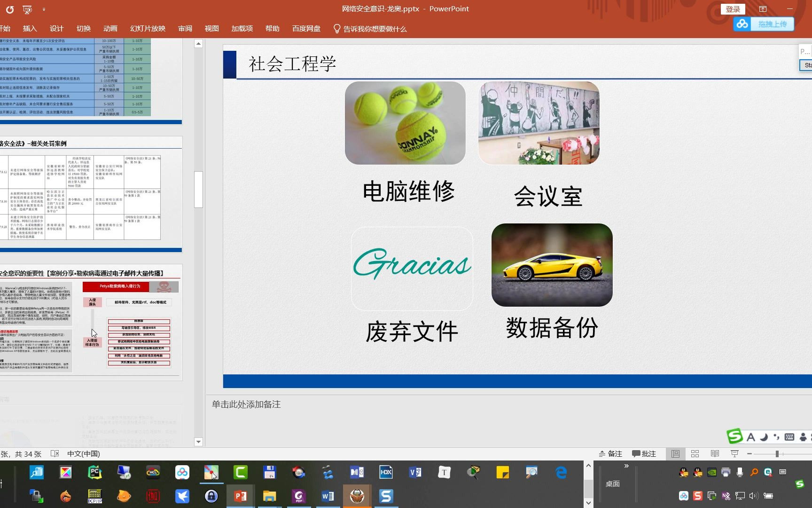
Task: Select the tennis balls picture on the slide
Action: click(x=405, y=123)
